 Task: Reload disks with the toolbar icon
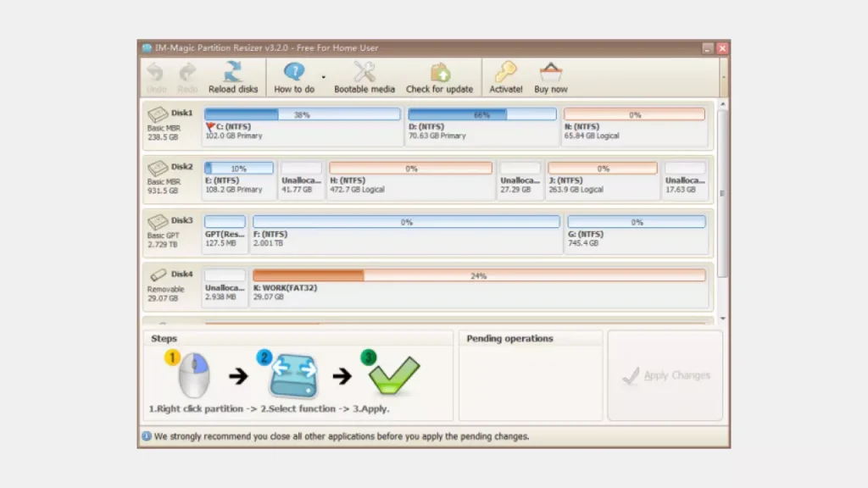pyautogui.click(x=233, y=72)
